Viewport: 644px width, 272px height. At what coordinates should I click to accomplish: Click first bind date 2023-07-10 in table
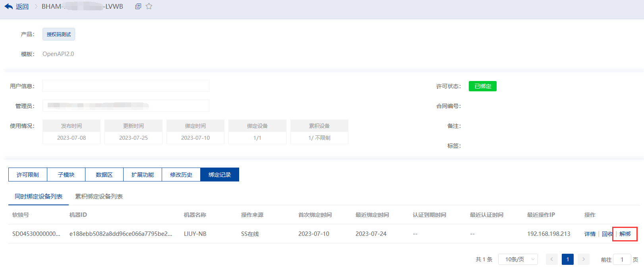point(314,234)
